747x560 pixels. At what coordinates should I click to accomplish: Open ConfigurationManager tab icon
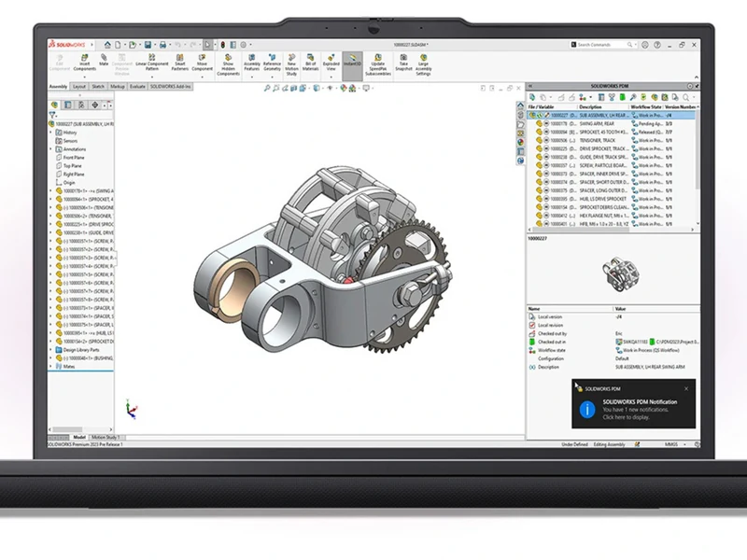click(81, 105)
